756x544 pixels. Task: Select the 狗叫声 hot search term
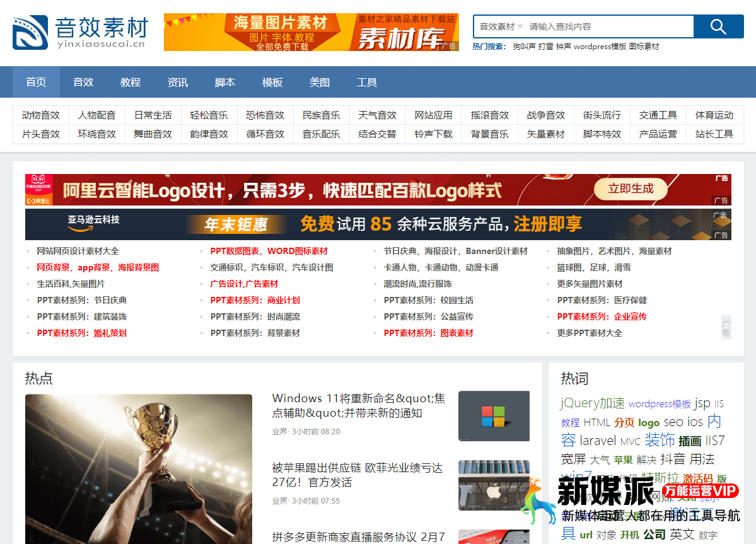click(524, 47)
